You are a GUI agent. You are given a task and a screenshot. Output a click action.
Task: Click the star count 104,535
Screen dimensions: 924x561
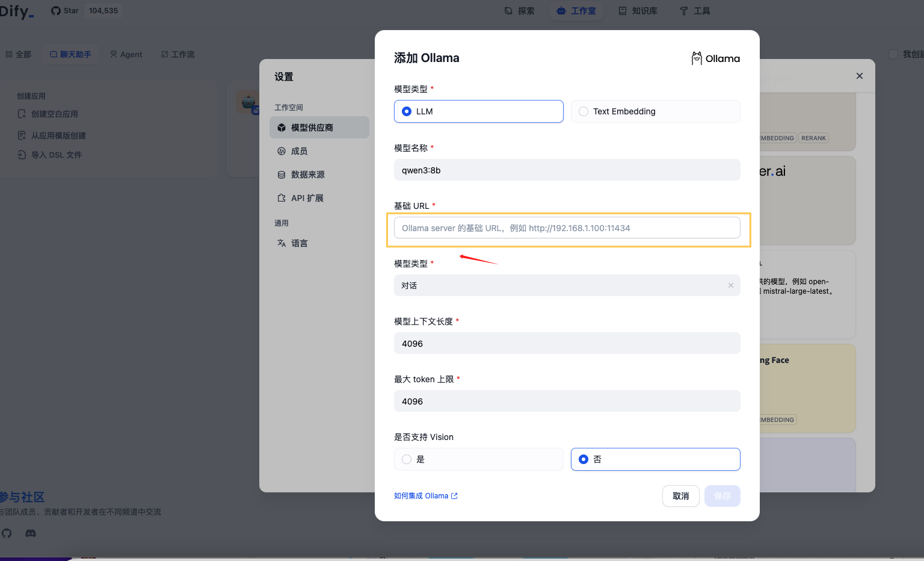click(103, 11)
